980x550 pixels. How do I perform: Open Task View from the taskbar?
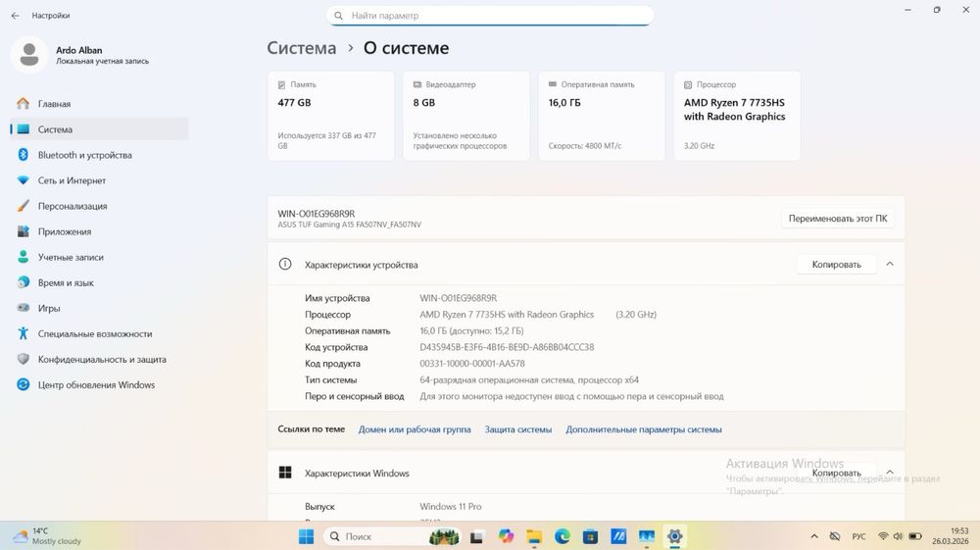[x=477, y=536]
